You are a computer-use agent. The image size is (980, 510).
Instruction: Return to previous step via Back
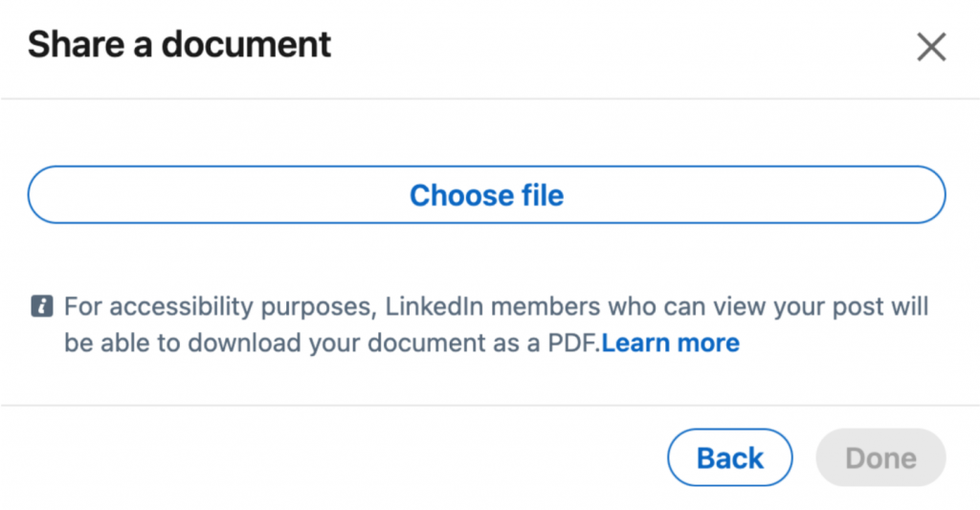coord(729,458)
